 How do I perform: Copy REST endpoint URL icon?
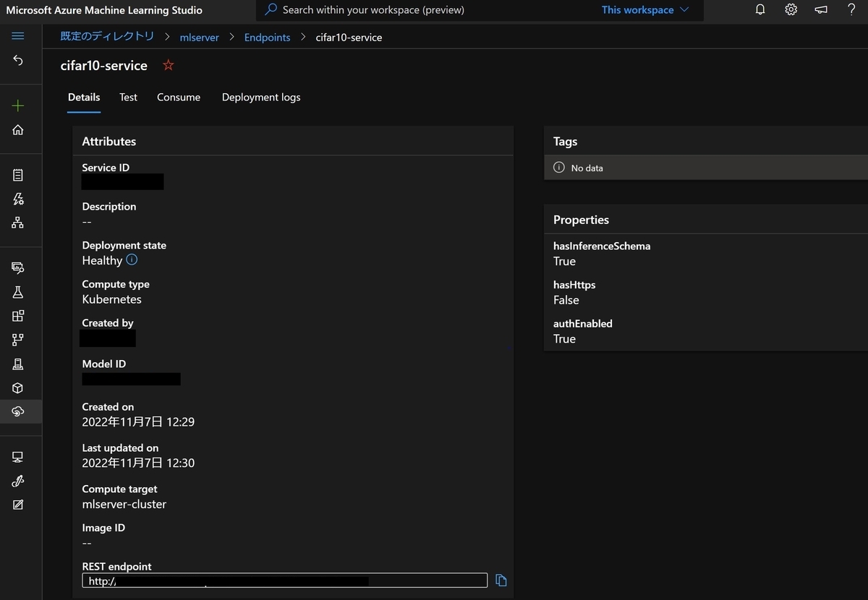click(501, 580)
